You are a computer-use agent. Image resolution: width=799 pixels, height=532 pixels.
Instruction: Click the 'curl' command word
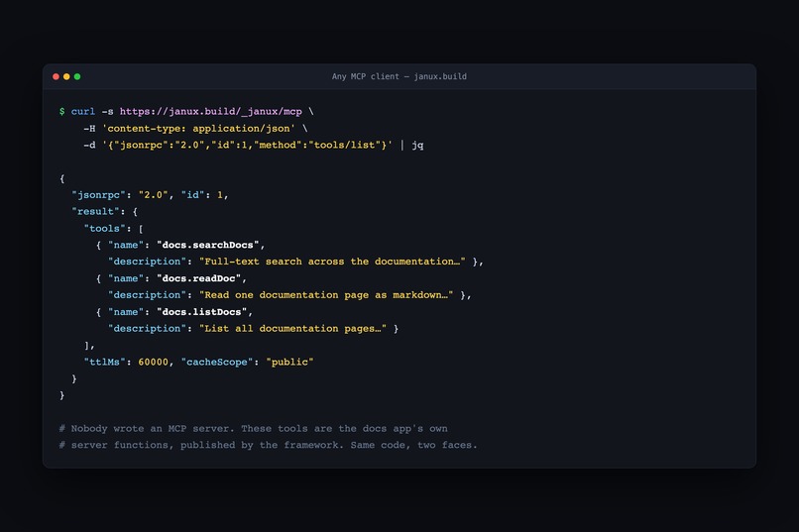(83, 112)
